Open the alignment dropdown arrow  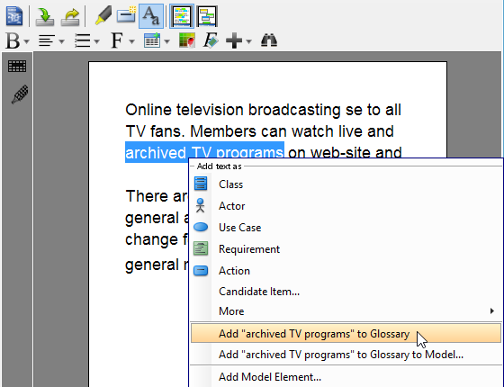[x=62, y=42]
